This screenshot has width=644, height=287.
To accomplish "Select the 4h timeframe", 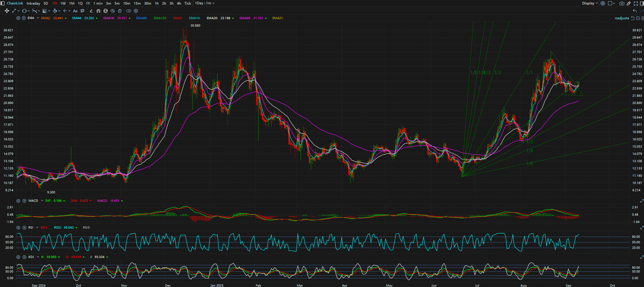I will [x=179, y=3].
